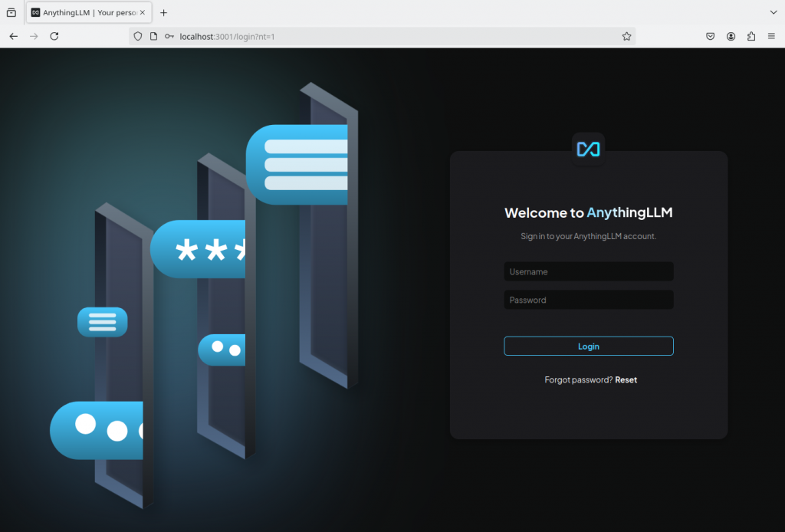
Task: Bookmark this page with the star
Action: click(x=626, y=36)
